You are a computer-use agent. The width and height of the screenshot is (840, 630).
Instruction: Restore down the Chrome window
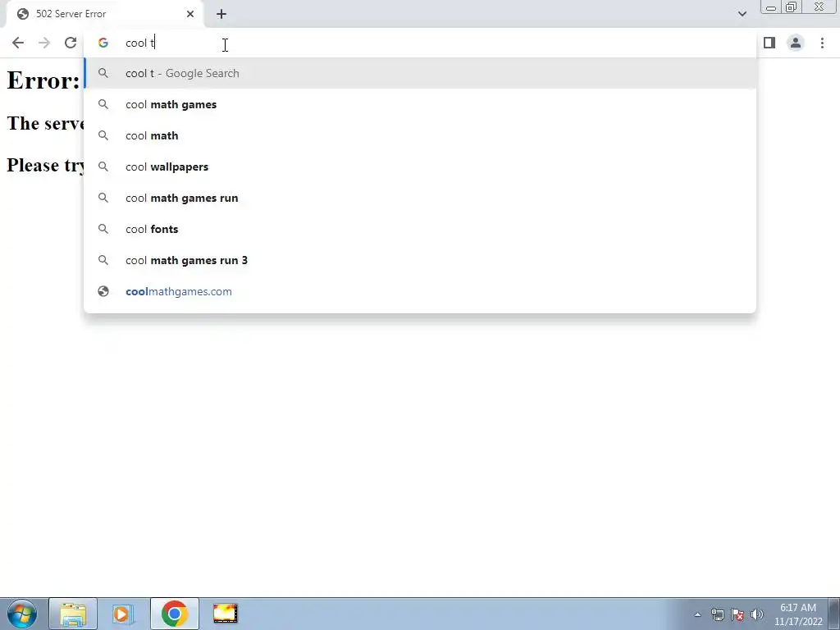[792, 7]
